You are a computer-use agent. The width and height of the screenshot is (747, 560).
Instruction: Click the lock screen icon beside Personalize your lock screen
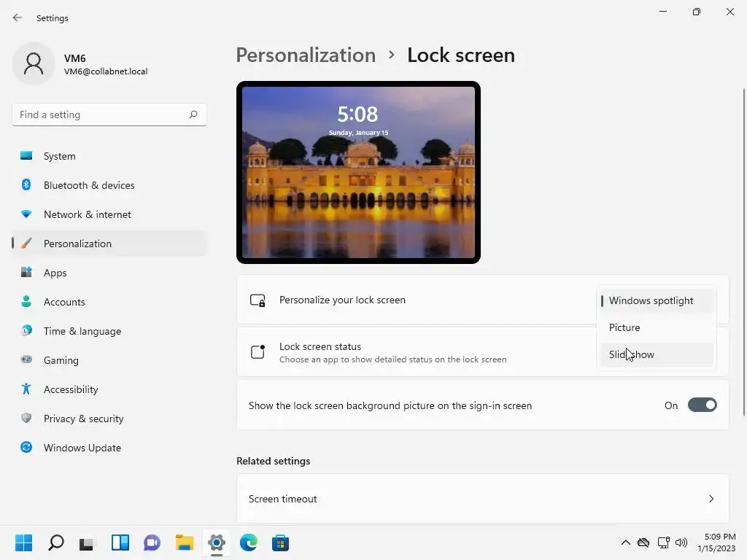pyautogui.click(x=258, y=300)
